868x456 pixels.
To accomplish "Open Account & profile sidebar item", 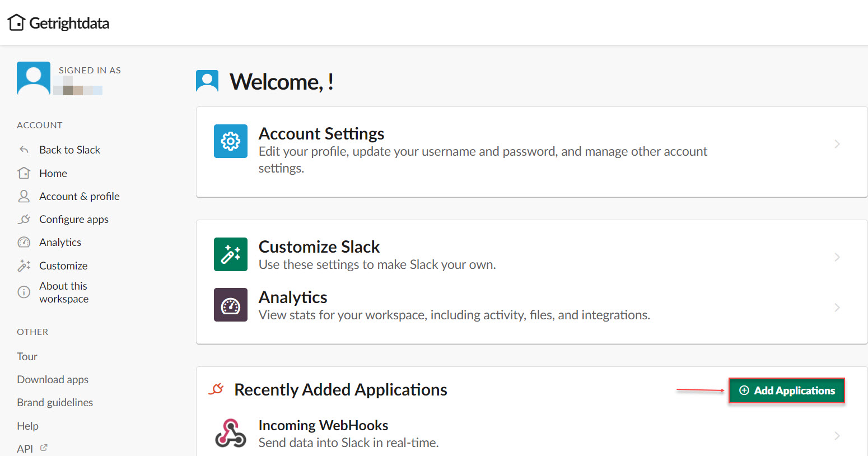I will click(80, 196).
